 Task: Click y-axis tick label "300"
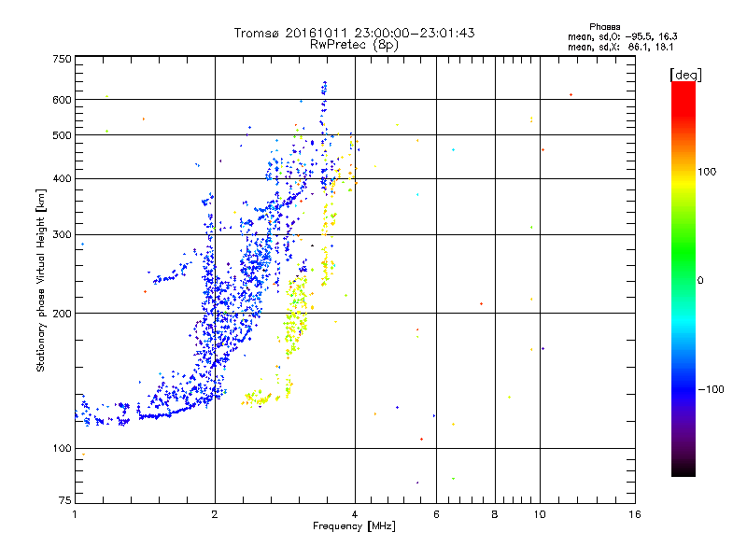tap(62, 235)
